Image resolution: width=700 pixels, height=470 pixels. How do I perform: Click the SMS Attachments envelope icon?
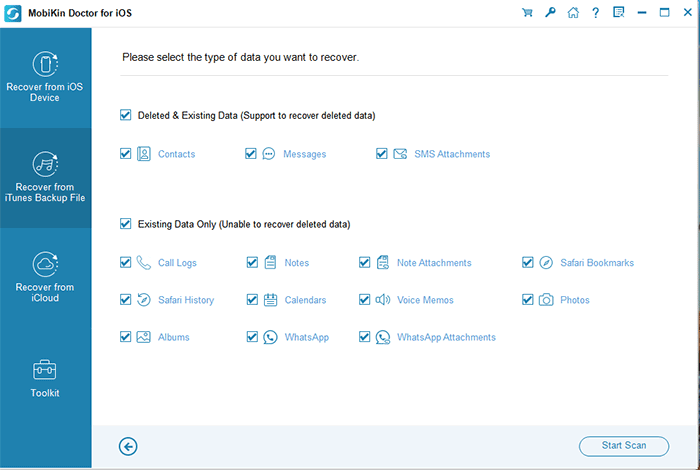pyautogui.click(x=400, y=154)
